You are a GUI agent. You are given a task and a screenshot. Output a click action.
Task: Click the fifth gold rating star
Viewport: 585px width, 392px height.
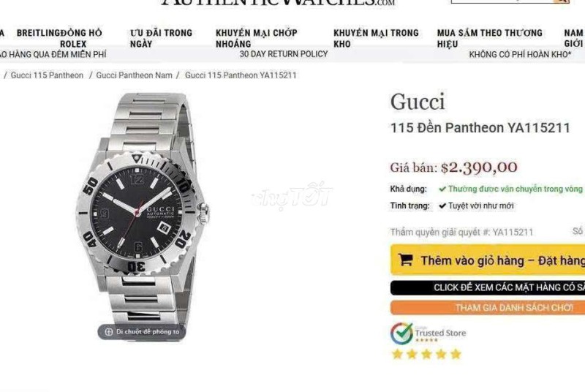pyautogui.click(x=456, y=354)
